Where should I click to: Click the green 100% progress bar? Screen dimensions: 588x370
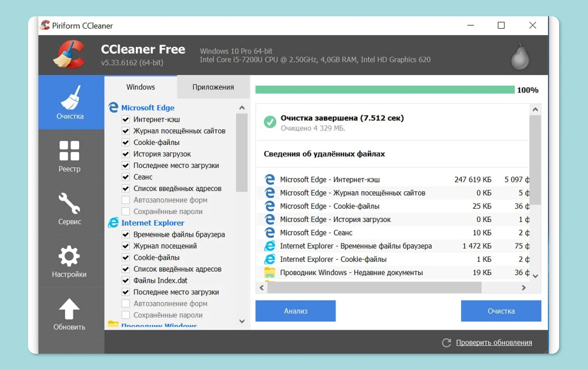coord(385,90)
